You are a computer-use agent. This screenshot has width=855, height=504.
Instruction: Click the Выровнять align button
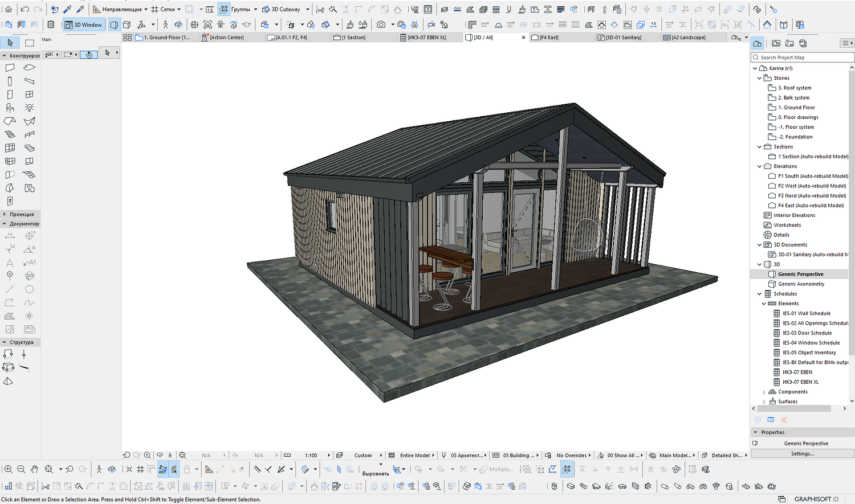coord(376,473)
